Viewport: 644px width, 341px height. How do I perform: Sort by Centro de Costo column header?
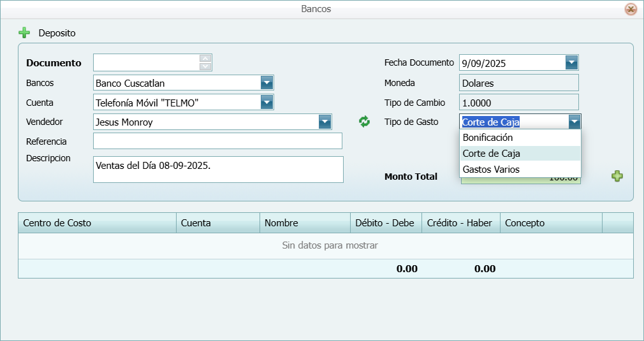coord(97,223)
